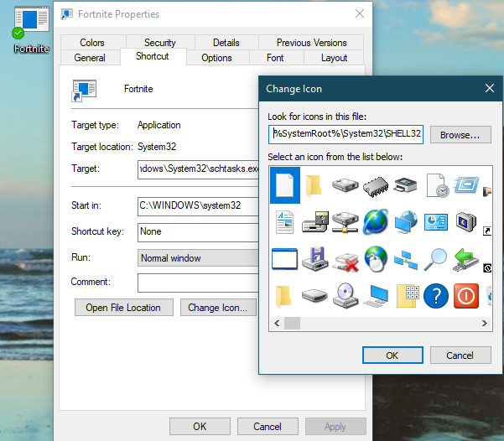Pick the computer with key lock icon

315,222
